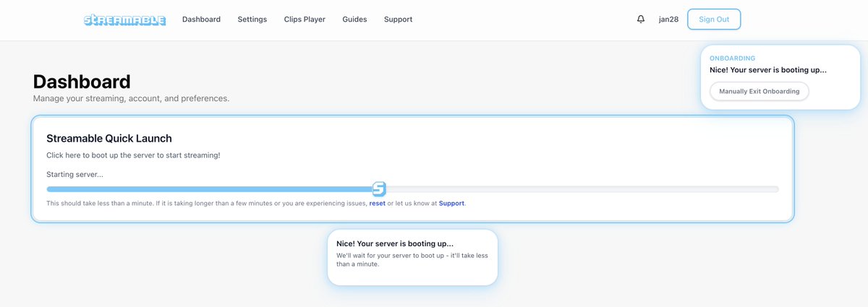Click 'Manage your streaming, account' subtitle
Screen dimensions: 868x307
click(131, 98)
